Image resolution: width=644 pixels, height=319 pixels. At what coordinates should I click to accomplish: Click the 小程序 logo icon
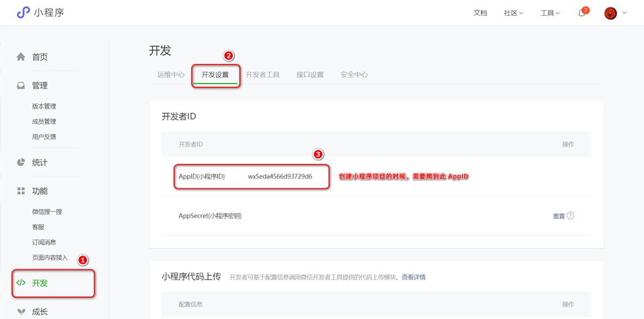coord(23,13)
